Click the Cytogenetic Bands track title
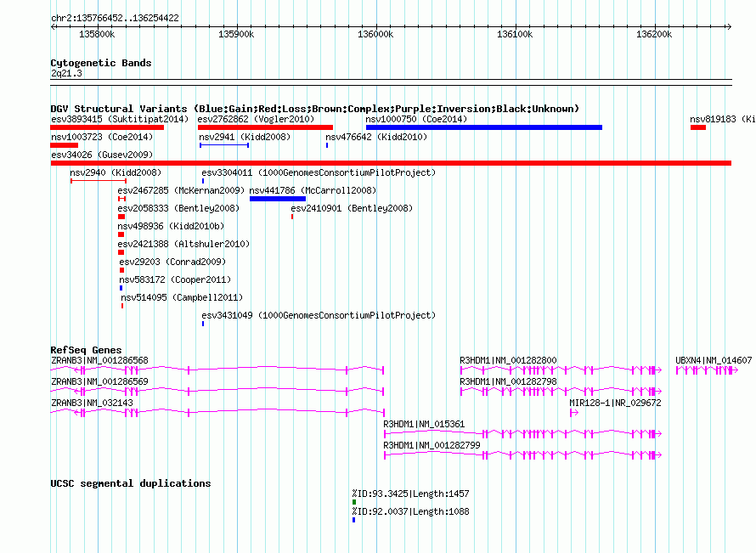 click(x=101, y=63)
